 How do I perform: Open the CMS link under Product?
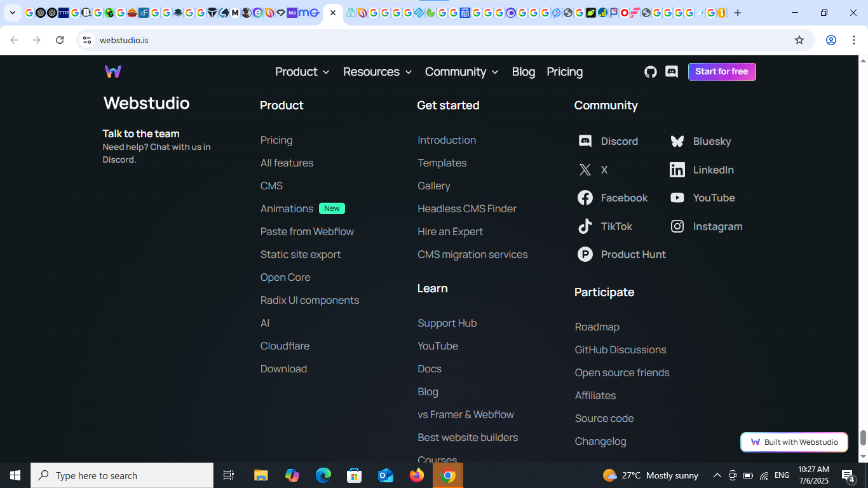[x=271, y=186]
